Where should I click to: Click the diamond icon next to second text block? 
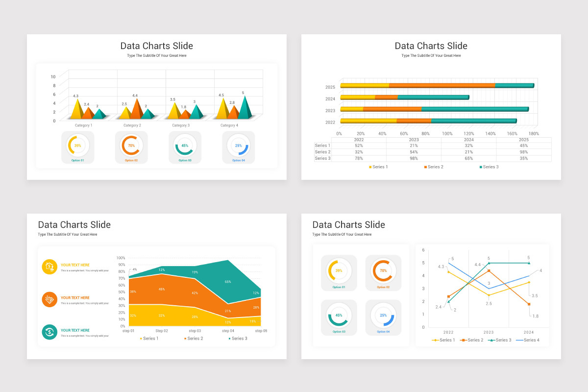pyautogui.click(x=49, y=299)
